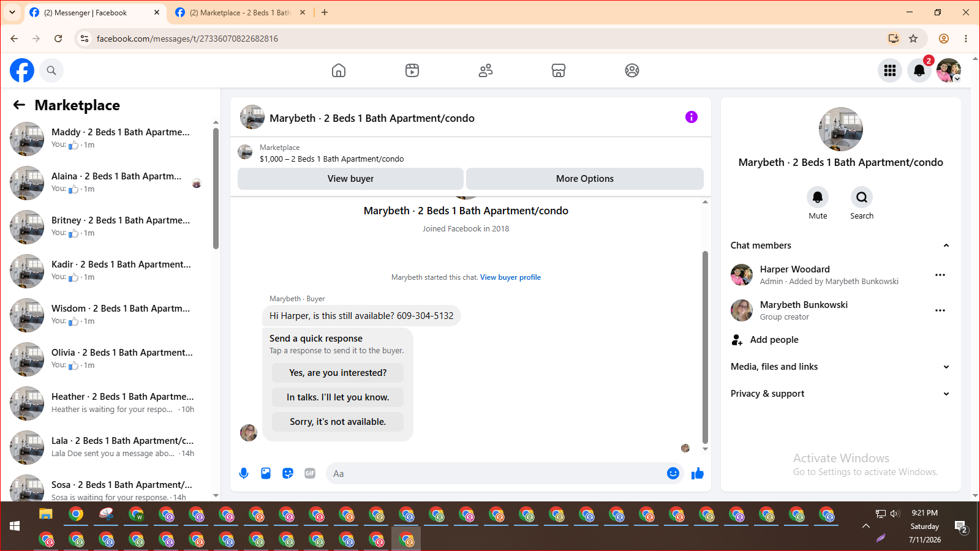
Task: Open Kadir conversation in list
Action: coord(107,271)
